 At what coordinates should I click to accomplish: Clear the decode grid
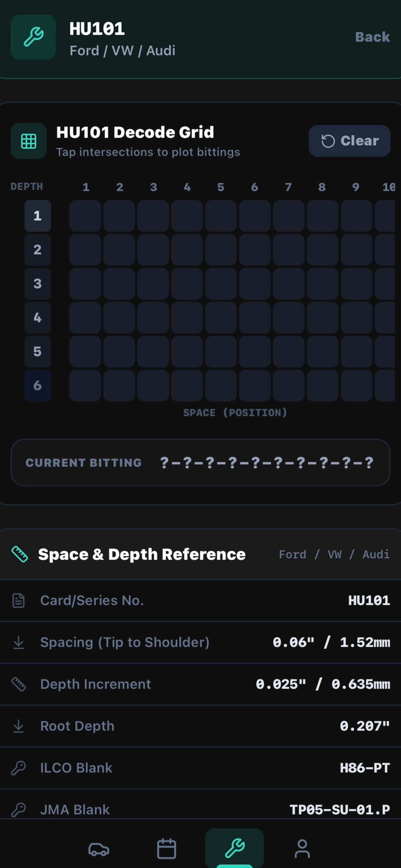[x=349, y=141]
